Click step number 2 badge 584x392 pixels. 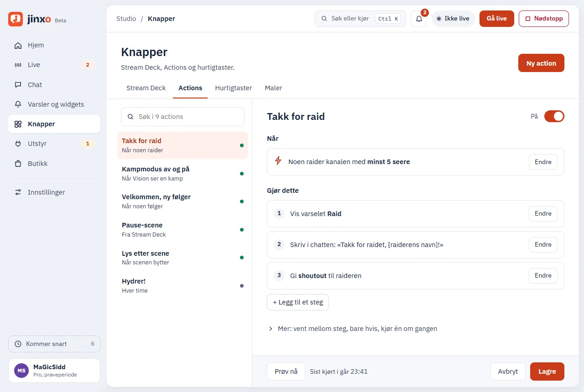[279, 244]
